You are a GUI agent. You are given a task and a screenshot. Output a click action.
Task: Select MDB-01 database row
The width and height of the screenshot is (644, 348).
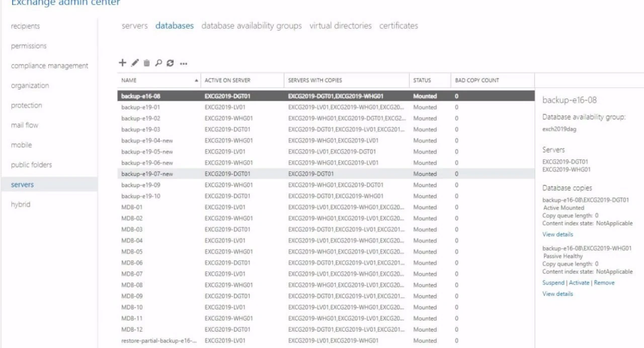click(x=326, y=207)
